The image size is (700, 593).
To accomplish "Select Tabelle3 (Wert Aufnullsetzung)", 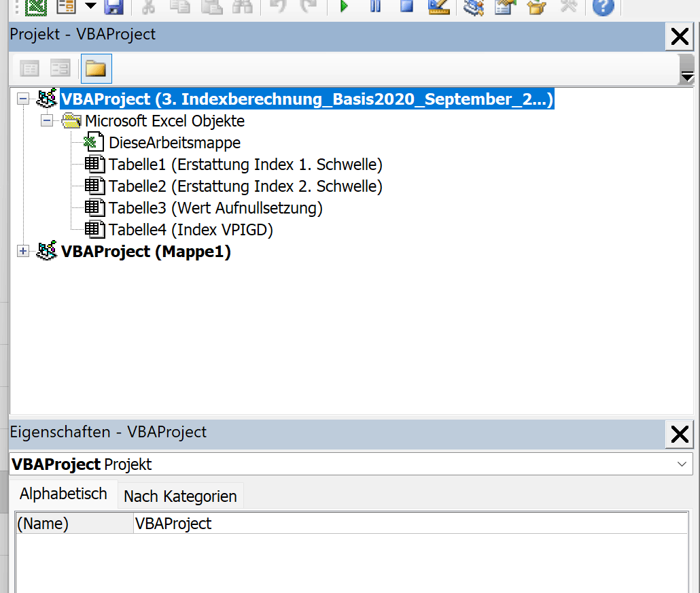I will [215, 208].
